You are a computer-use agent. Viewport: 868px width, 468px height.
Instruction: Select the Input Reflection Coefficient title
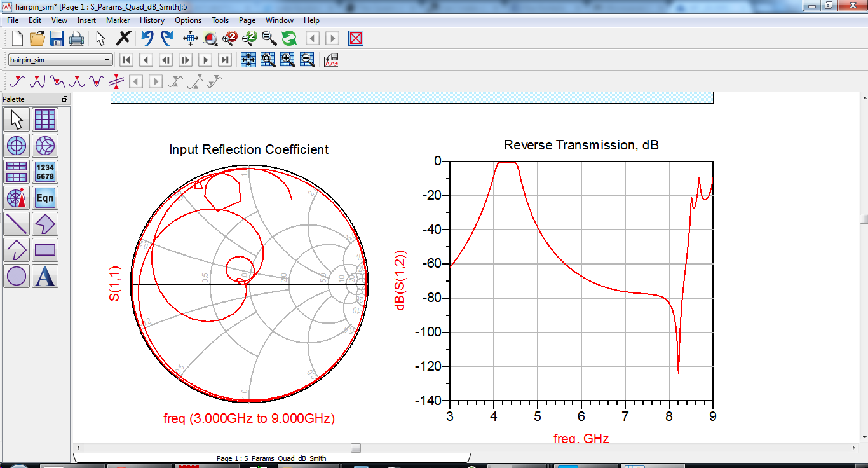(249, 149)
